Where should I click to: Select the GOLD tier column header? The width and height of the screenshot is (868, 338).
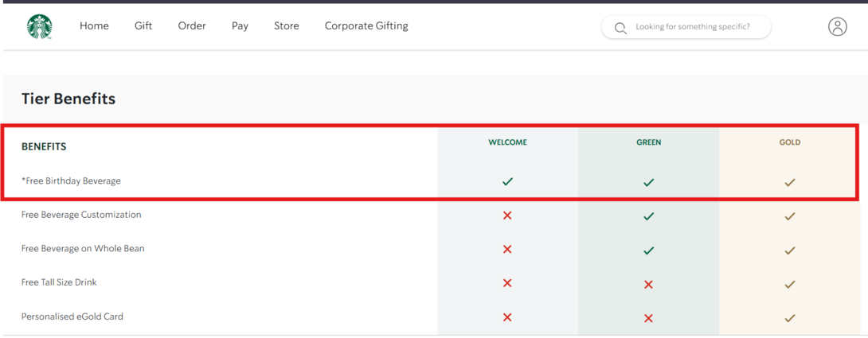790,142
